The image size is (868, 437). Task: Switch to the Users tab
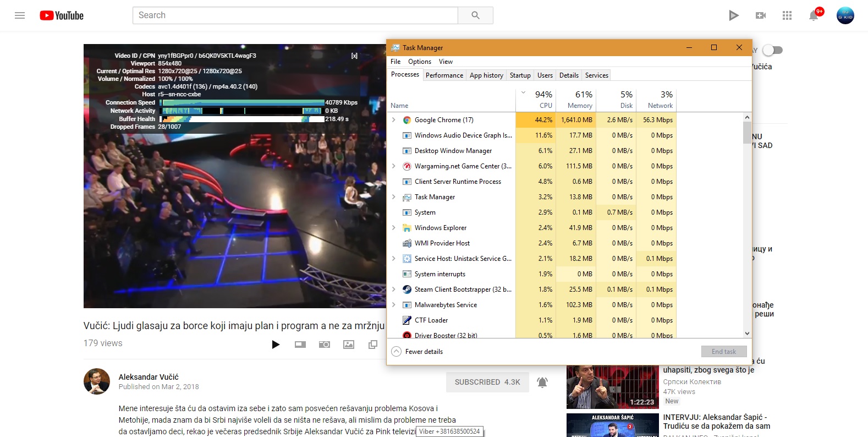click(545, 75)
